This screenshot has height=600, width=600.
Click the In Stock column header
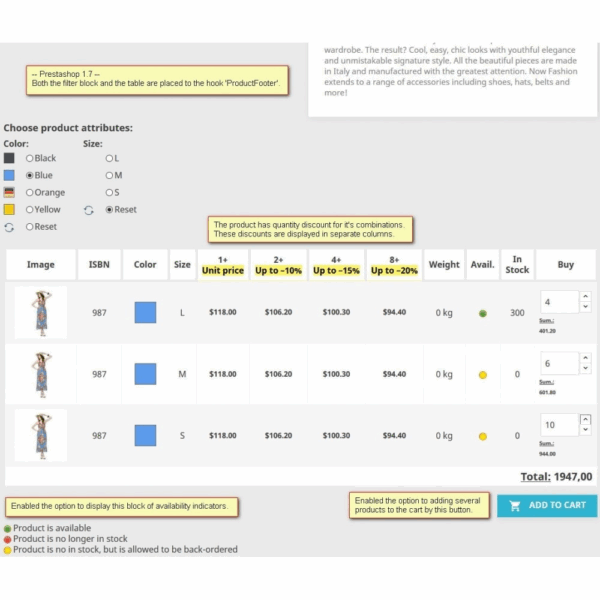pyautogui.click(x=517, y=264)
